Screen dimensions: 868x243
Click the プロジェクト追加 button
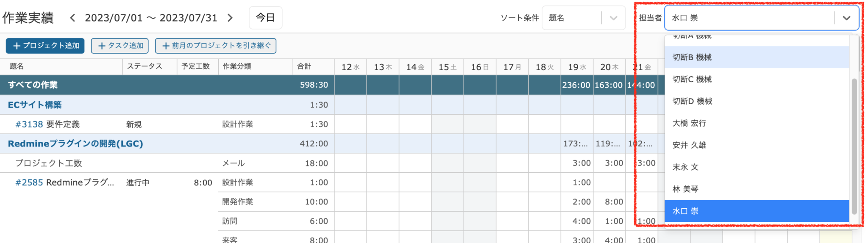click(45, 46)
